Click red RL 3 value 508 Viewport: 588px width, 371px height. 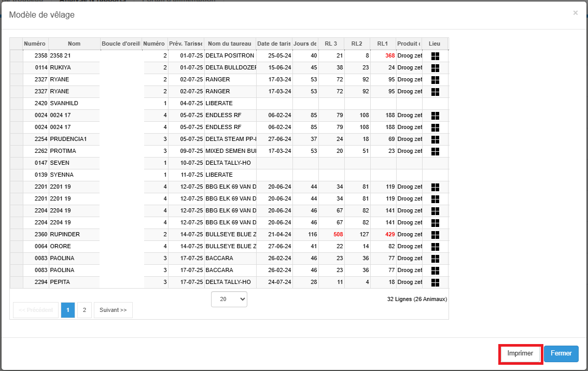coord(338,234)
